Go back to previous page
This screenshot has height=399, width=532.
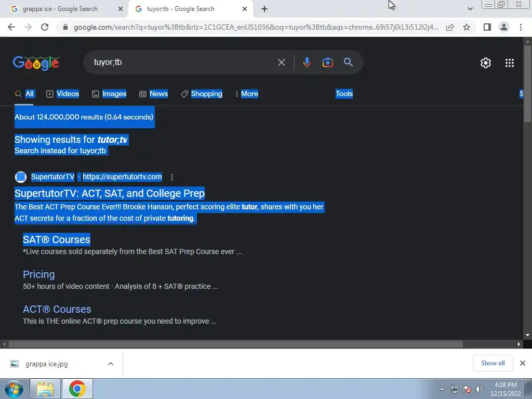point(11,27)
